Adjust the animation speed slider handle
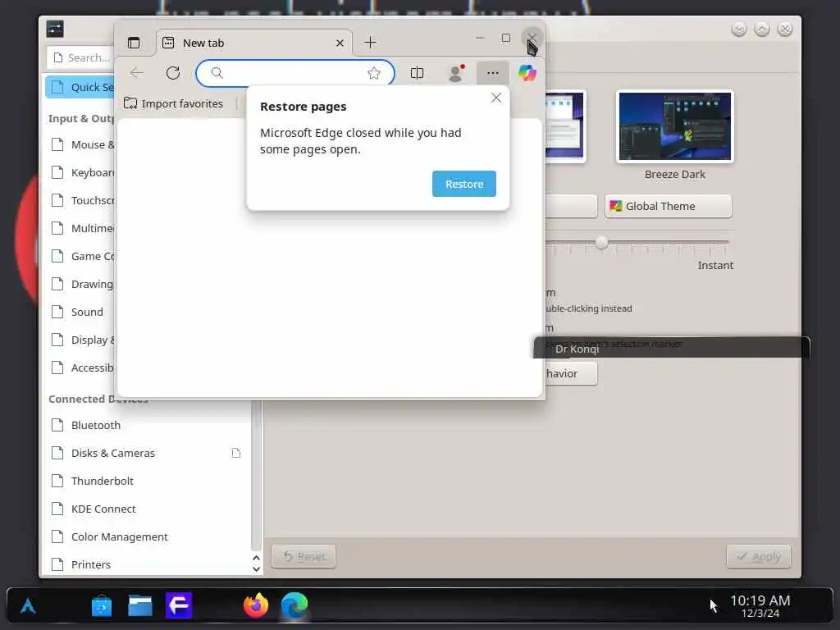Viewport: 840px width, 630px height. pos(601,243)
